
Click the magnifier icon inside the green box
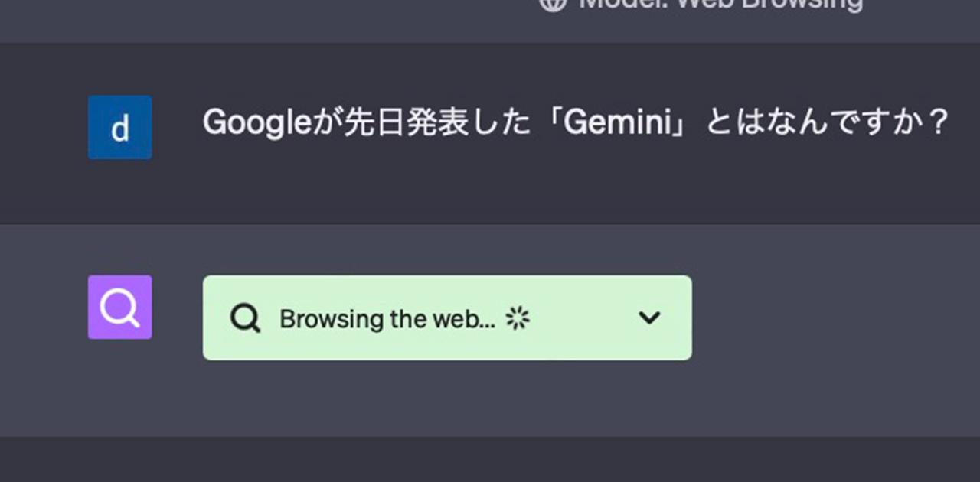(246, 318)
